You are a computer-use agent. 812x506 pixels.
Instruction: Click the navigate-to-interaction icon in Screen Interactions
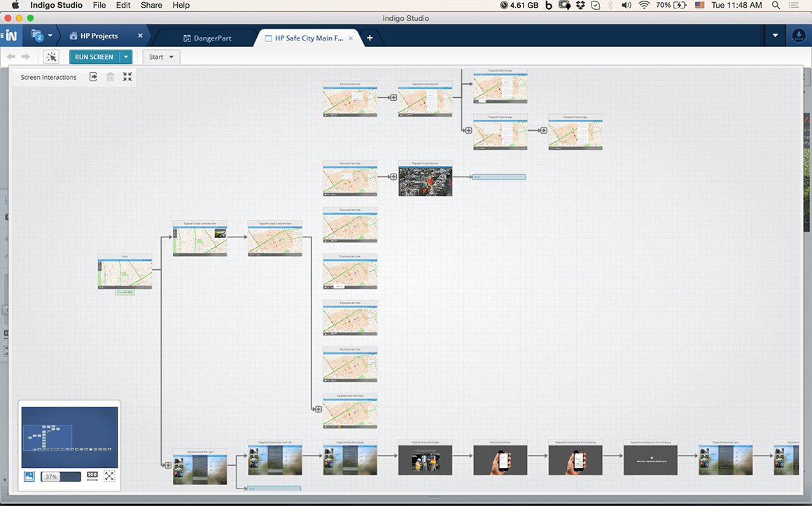(92, 76)
